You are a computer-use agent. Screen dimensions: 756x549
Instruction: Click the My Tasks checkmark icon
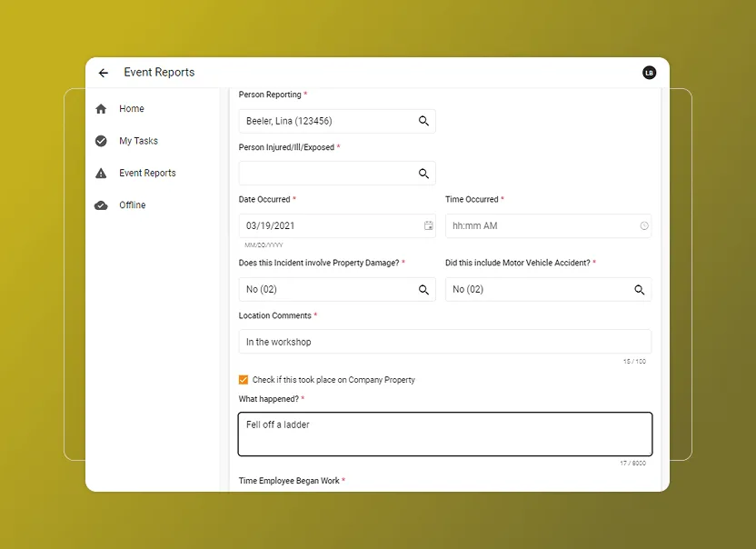point(102,140)
